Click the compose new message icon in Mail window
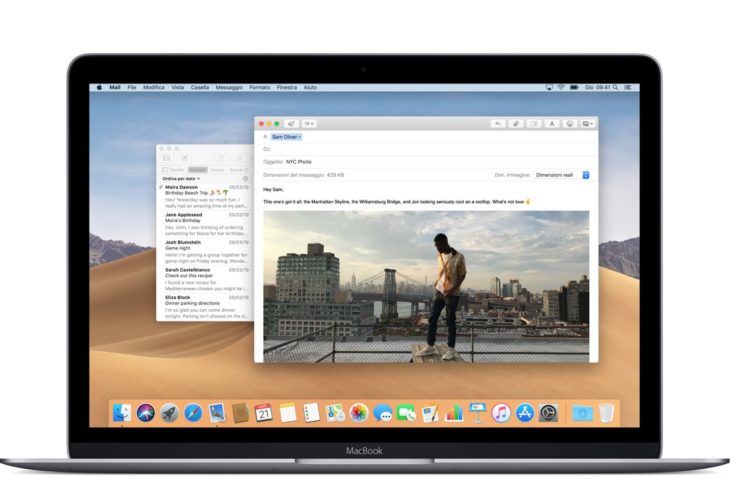The width and height of the screenshot is (741, 486). pos(185,158)
